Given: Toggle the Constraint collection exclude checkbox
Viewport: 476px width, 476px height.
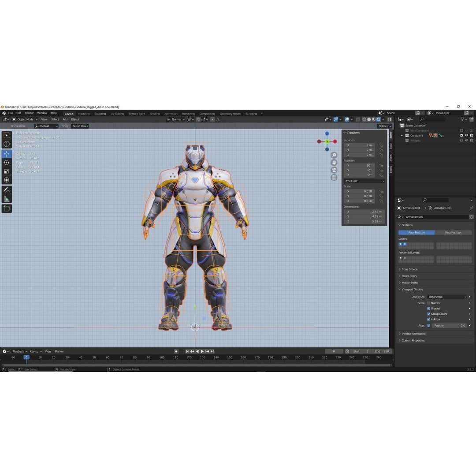Looking at the screenshot, I should (x=461, y=135).
